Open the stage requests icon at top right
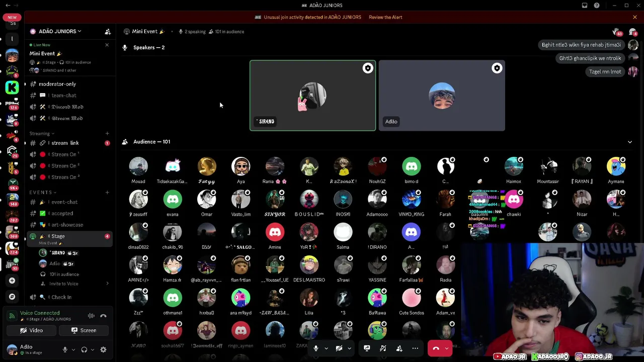 click(x=617, y=32)
